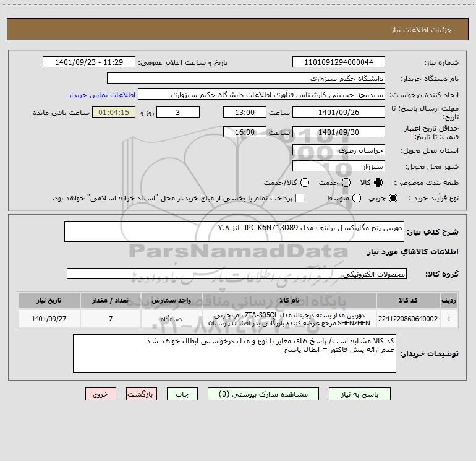The width and height of the screenshot is (476, 461).
Task: Click the تاریخ نیاز column header
Action: [49, 300]
